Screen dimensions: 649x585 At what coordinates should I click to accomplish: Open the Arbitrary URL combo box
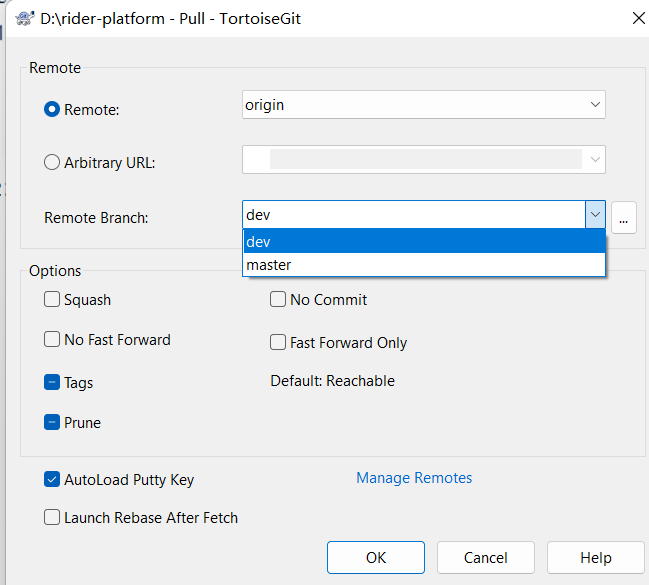(424, 159)
